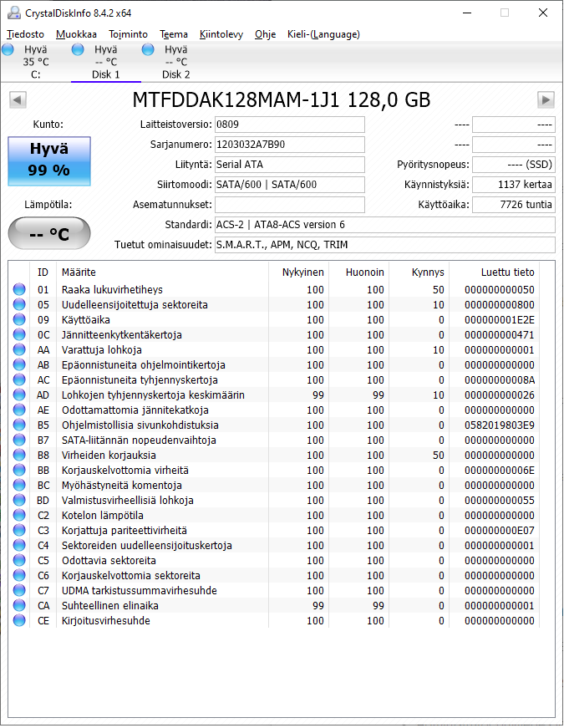Viewport: 564px width, 728px height.
Task: Click status orb of Kotelon lämpötila row
Action: (19, 516)
